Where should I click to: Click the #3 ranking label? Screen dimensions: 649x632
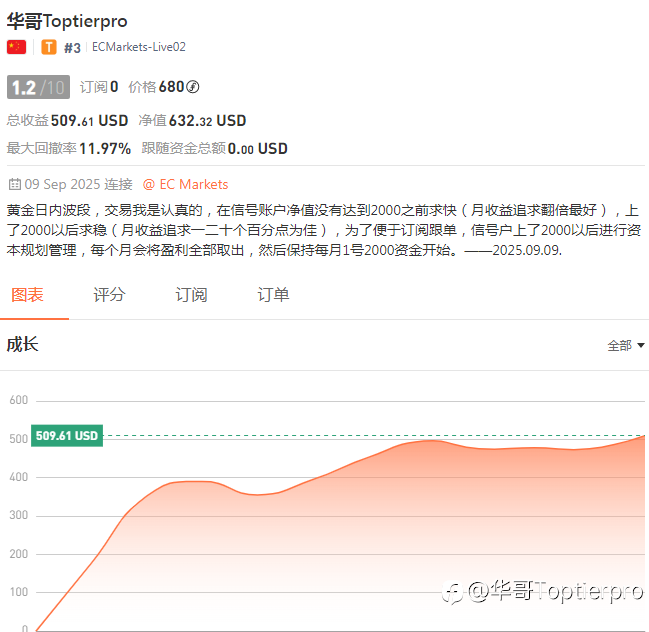[72, 48]
